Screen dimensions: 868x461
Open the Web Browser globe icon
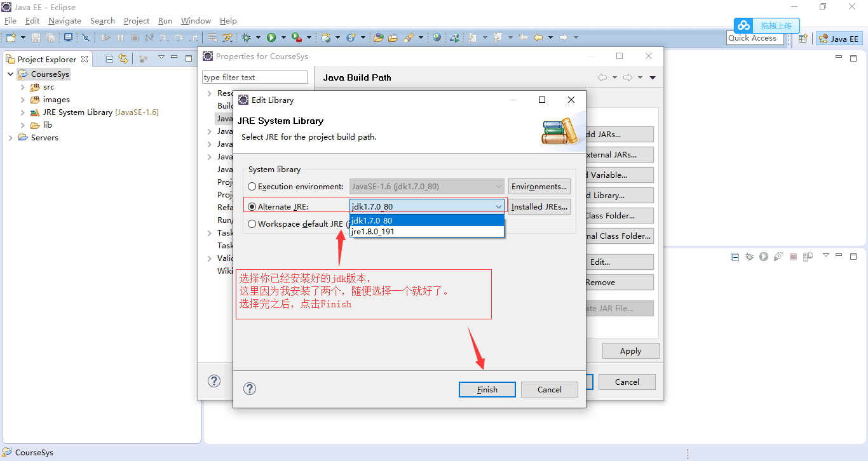click(437, 37)
